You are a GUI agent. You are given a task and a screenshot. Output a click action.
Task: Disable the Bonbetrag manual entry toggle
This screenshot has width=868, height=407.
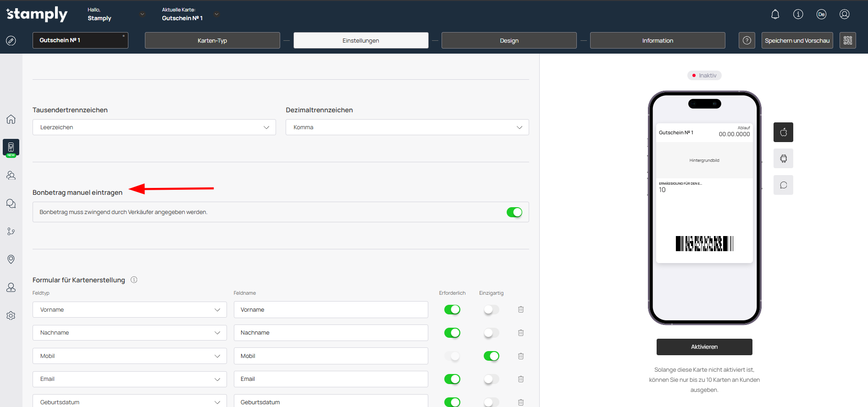[514, 212]
